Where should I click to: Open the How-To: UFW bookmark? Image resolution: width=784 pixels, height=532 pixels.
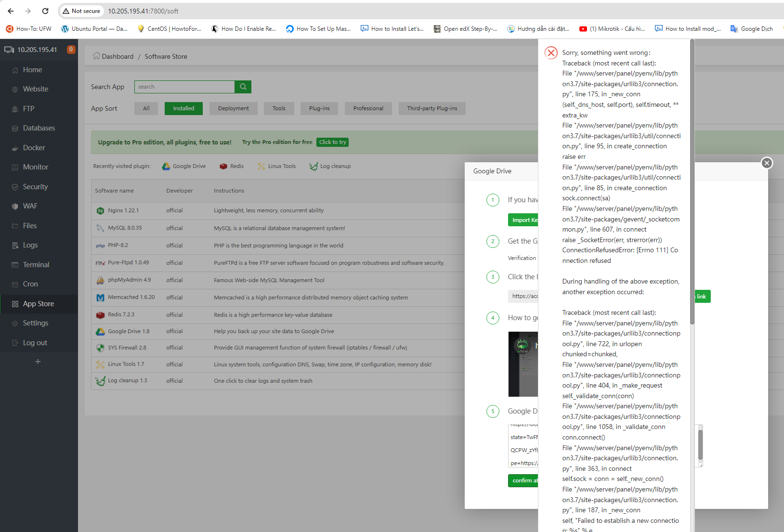(x=28, y=29)
